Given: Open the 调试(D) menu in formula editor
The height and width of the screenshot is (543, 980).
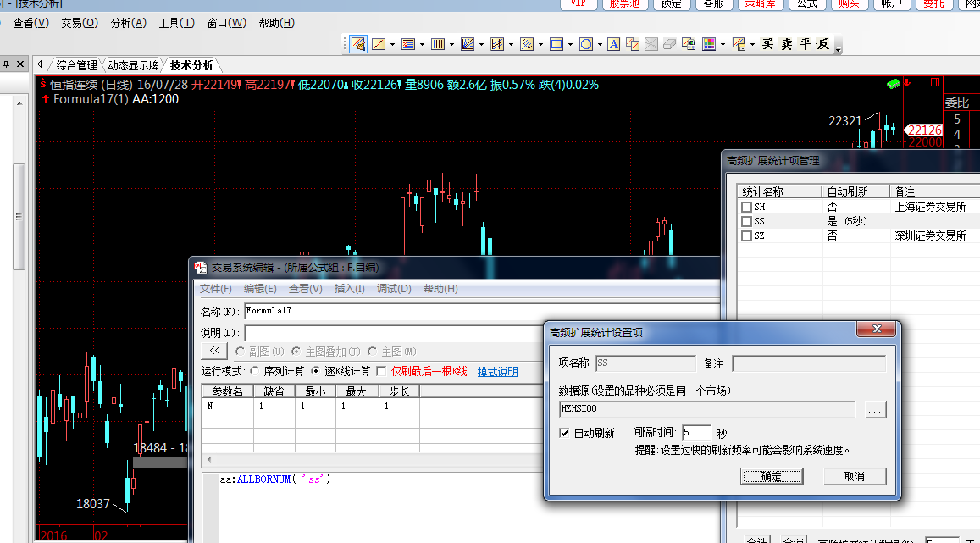Looking at the screenshot, I should 394,289.
